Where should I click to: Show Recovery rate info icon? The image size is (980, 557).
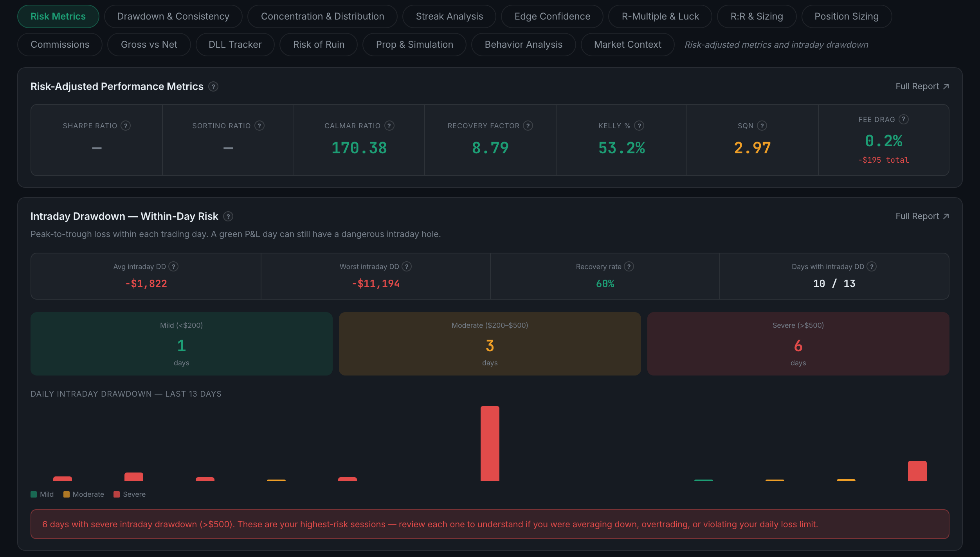pos(629,266)
